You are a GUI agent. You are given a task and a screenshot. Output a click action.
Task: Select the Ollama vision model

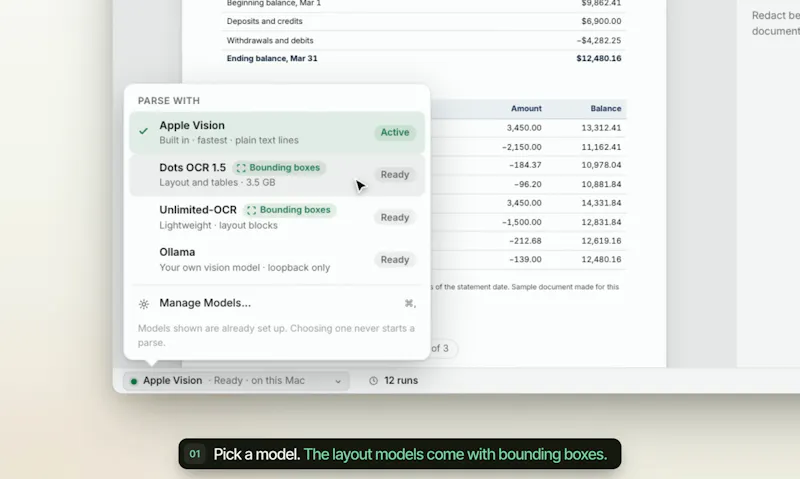(x=277, y=260)
